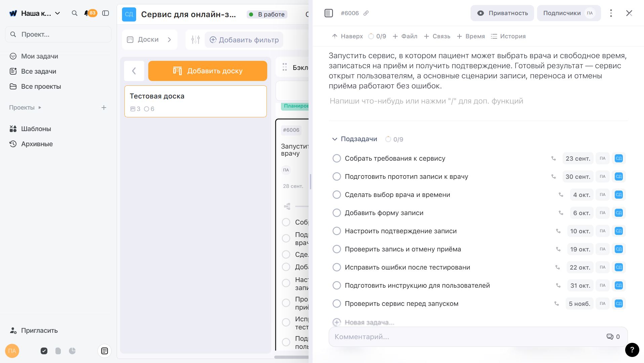This screenshot has height=363, width=644.
Task: Copy task link icon next to #6006
Action: coord(366,13)
